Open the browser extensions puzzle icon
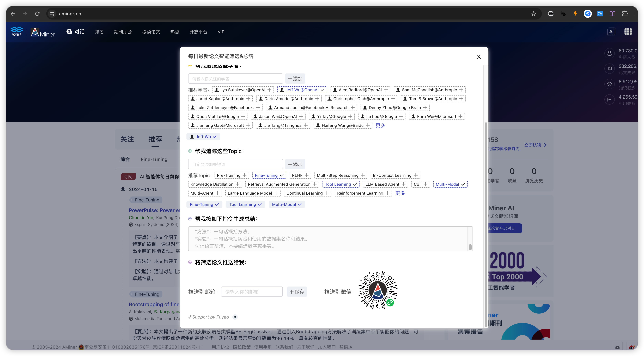 click(625, 14)
